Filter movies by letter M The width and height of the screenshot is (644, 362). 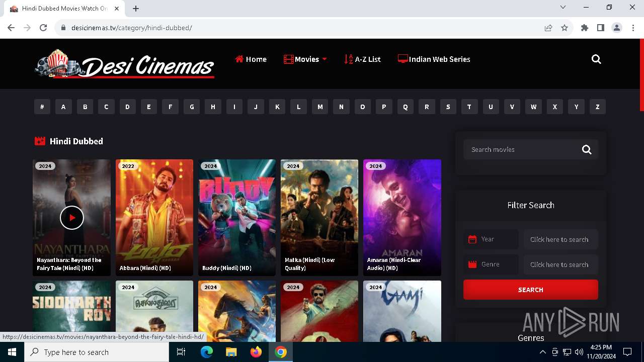pyautogui.click(x=320, y=107)
